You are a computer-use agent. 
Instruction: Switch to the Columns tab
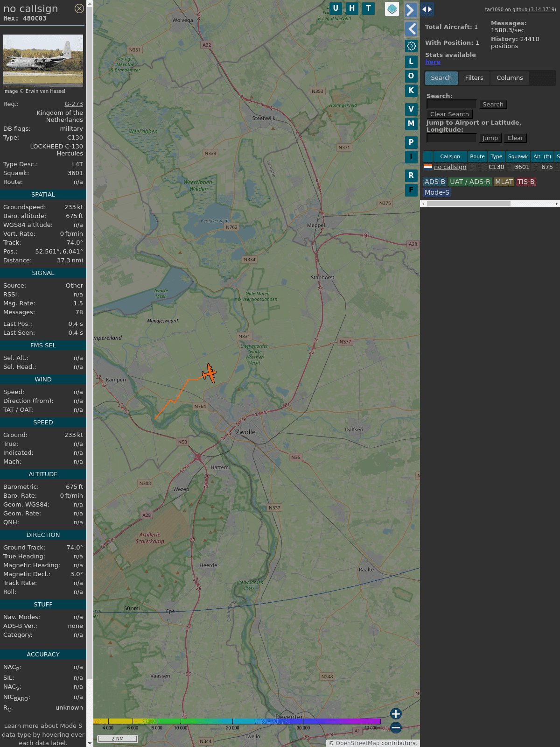pyautogui.click(x=510, y=78)
